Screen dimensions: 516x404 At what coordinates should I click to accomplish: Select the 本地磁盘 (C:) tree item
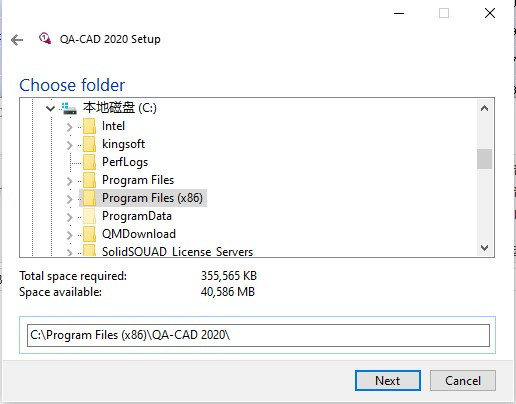click(x=120, y=108)
